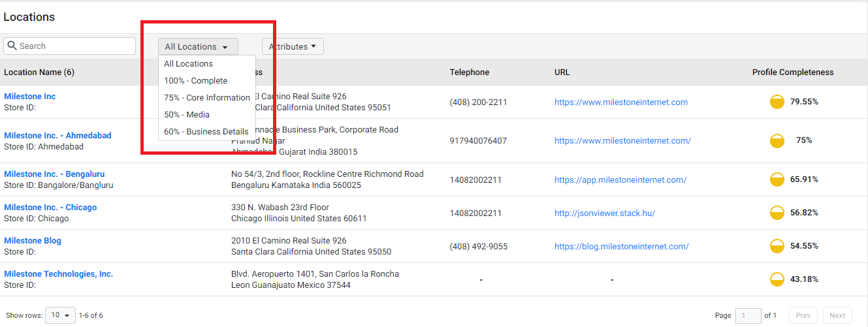868x327 pixels.
Task: Click Telephone column header
Action: (x=470, y=72)
